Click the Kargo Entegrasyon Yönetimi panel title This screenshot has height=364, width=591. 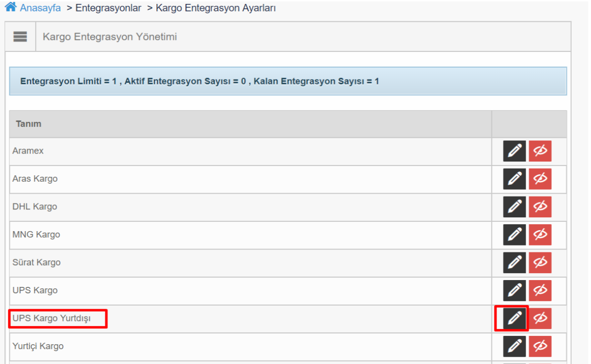(110, 37)
